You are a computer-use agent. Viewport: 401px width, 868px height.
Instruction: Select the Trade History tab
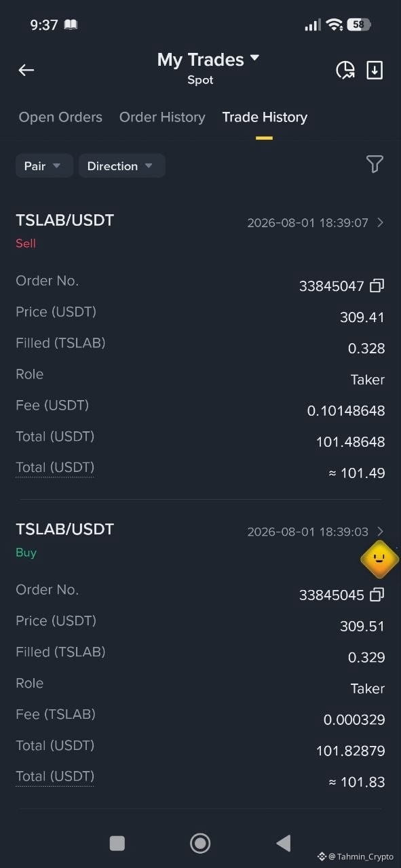tap(265, 117)
